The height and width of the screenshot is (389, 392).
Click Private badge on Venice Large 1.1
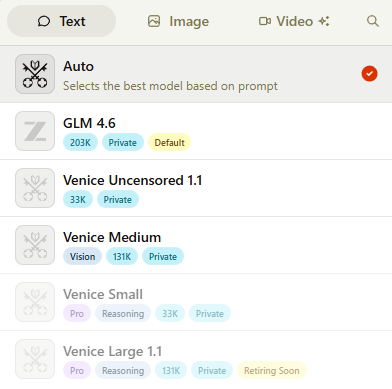pyautogui.click(x=212, y=371)
